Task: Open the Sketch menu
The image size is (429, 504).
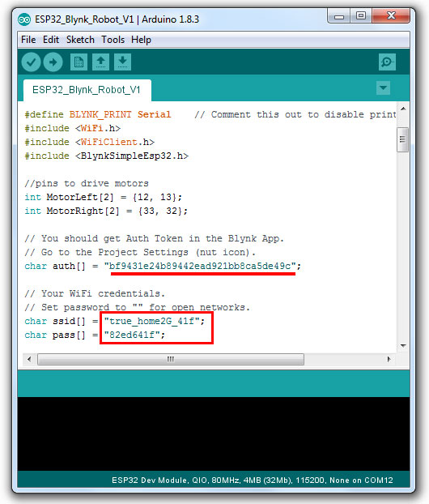Action: click(80, 40)
